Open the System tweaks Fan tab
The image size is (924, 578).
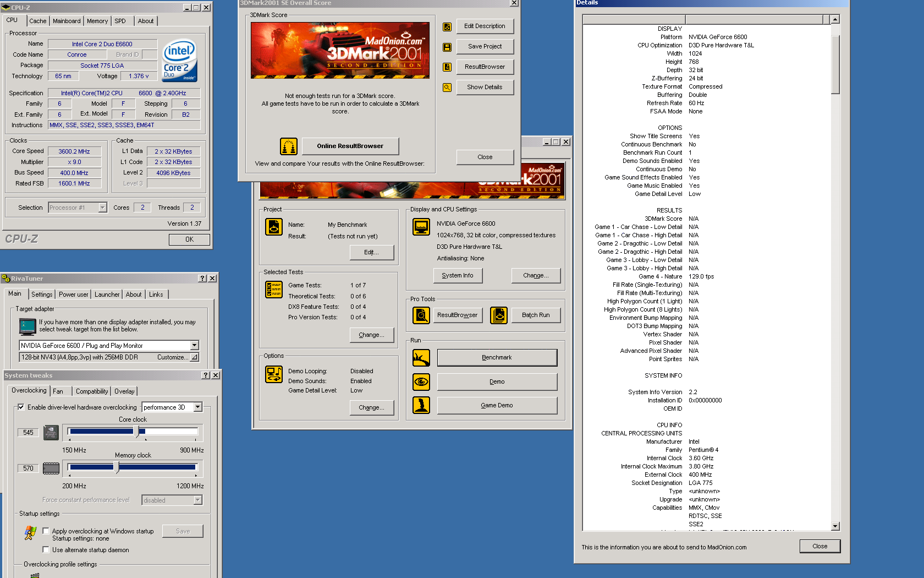[x=58, y=391]
